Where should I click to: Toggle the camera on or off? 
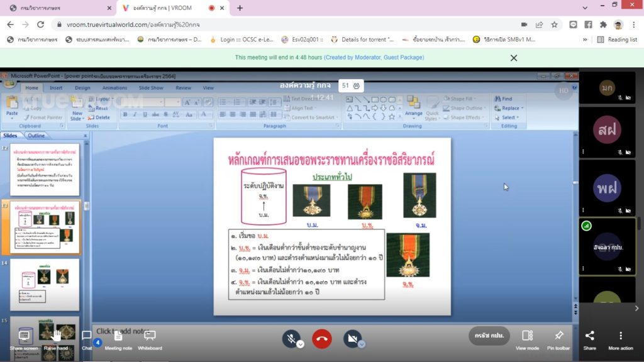352,339
